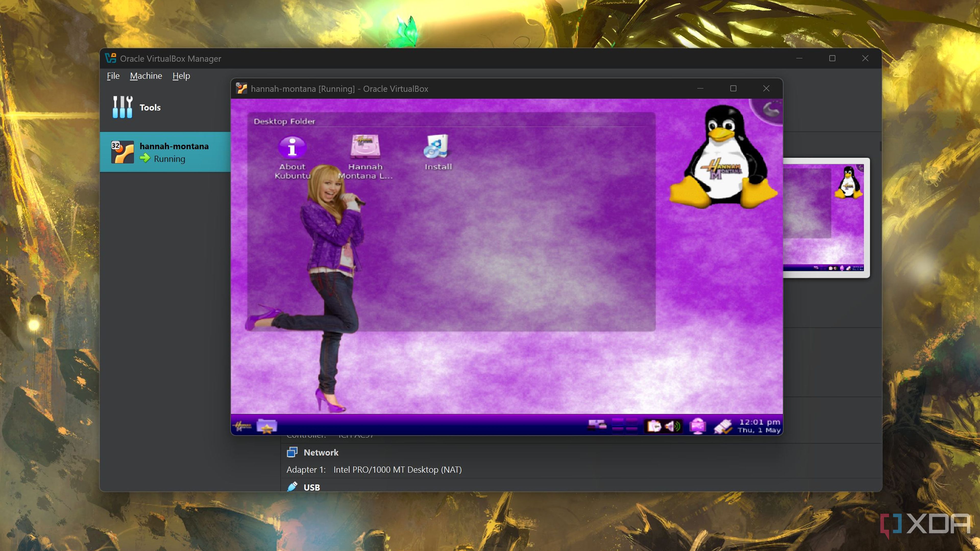Close the VirtualBox Manager window

(x=865, y=58)
